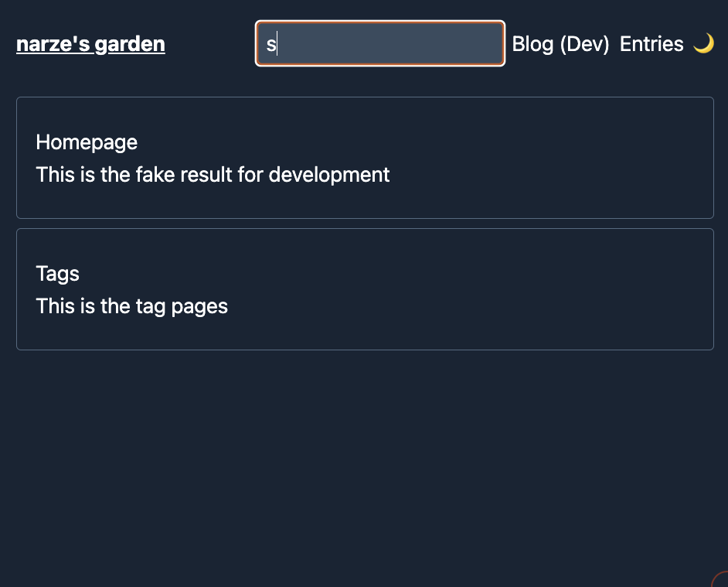Open the Homepage search result card

365,158
